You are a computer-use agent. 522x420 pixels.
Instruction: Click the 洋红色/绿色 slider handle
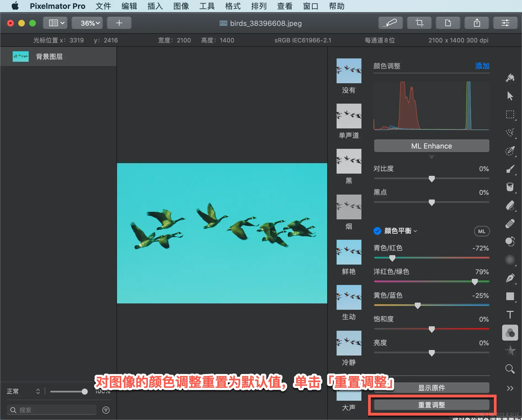[x=475, y=282]
